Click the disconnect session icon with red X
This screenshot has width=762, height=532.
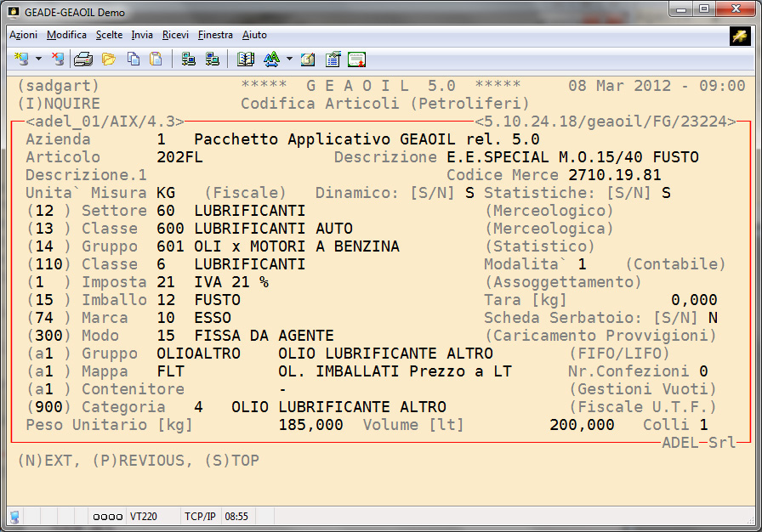point(57,59)
